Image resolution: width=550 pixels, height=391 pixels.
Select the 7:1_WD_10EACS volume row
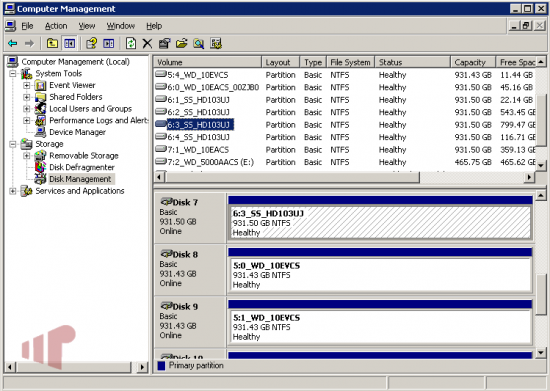click(x=344, y=150)
